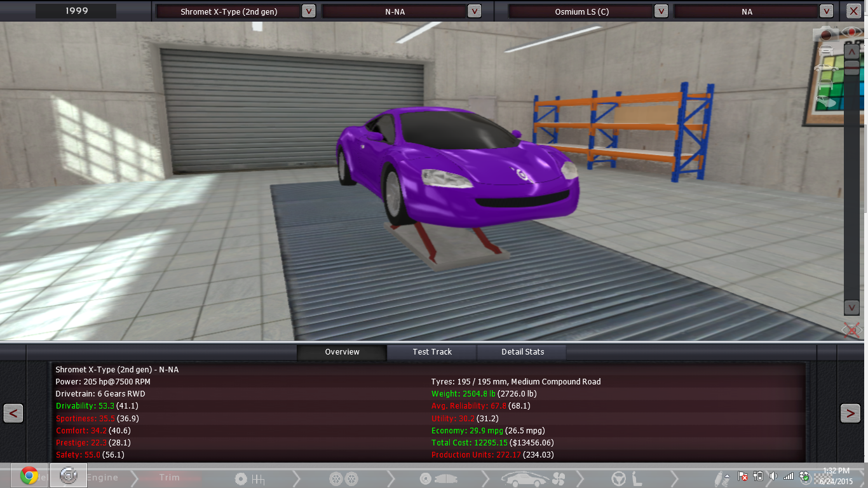Open the wheels and tyres icon
Screen dimensions: 868x488
344,478
